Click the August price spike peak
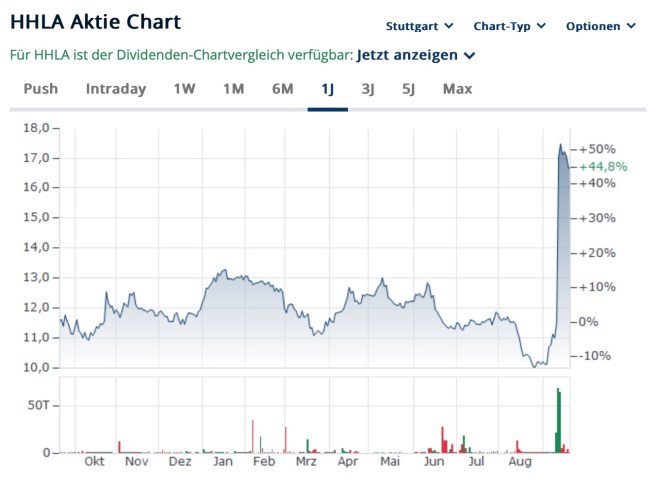This screenshot has height=484, width=656. pyautogui.click(x=560, y=145)
